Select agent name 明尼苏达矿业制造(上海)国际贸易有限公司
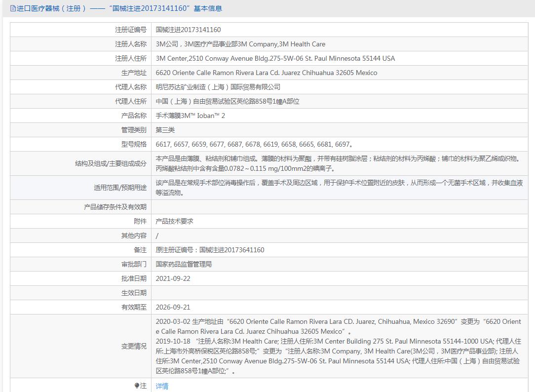The width and height of the screenshot is (535, 392). coord(218,87)
